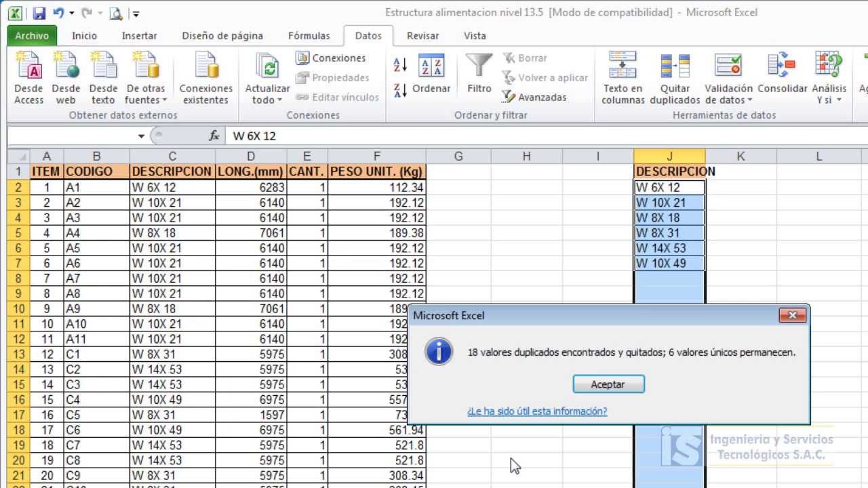Click '¿Le ha sido útil esta información?' link
Viewport: 868px width, 488px height.
pyautogui.click(x=537, y=411)
